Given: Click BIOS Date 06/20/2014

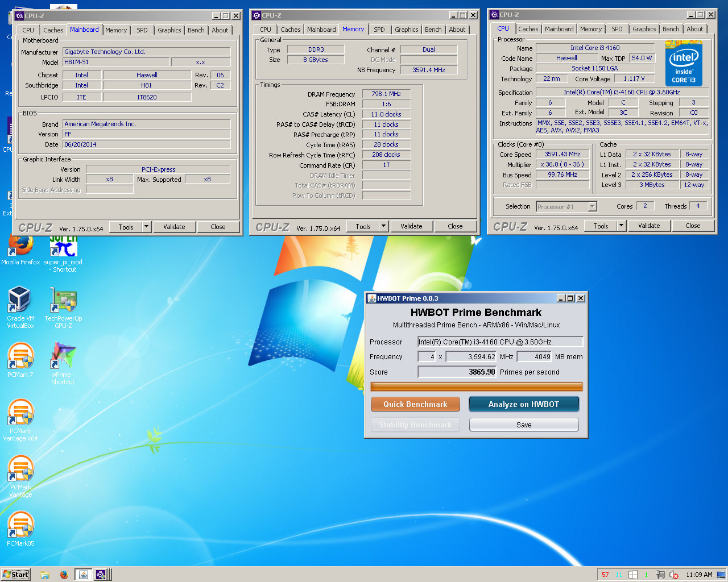Looking at the screenshot, I should (147, 144).
